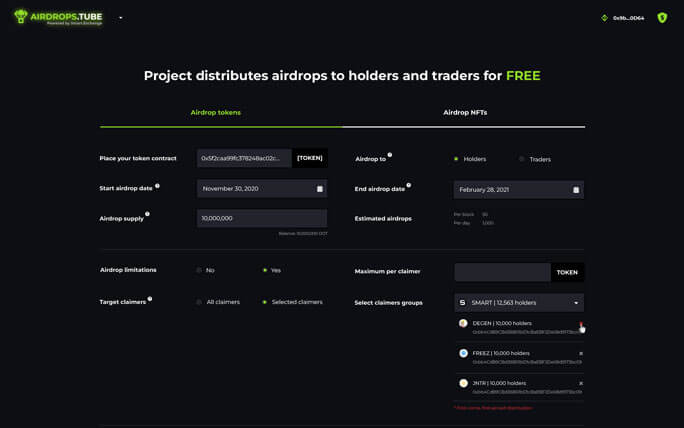
Task: Open the info tooltip next to Airdrop to
Action: pos(390,155)
